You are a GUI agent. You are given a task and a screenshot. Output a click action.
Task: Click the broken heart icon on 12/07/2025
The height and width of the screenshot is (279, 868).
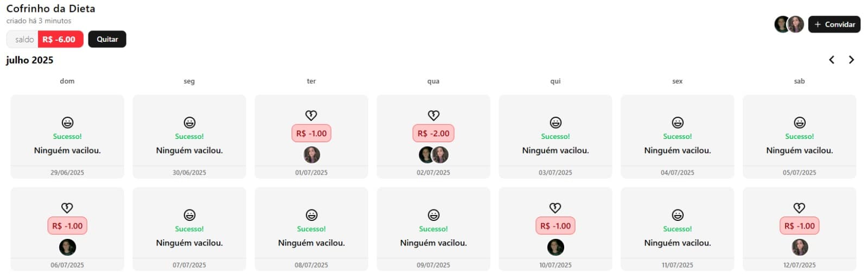[x=799, y=208]
